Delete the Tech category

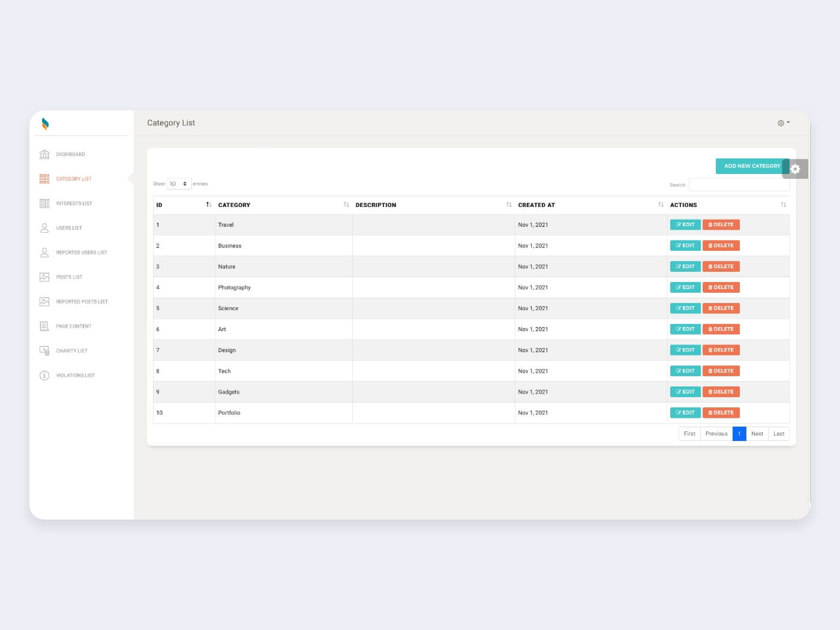click(x=721, y=371)
